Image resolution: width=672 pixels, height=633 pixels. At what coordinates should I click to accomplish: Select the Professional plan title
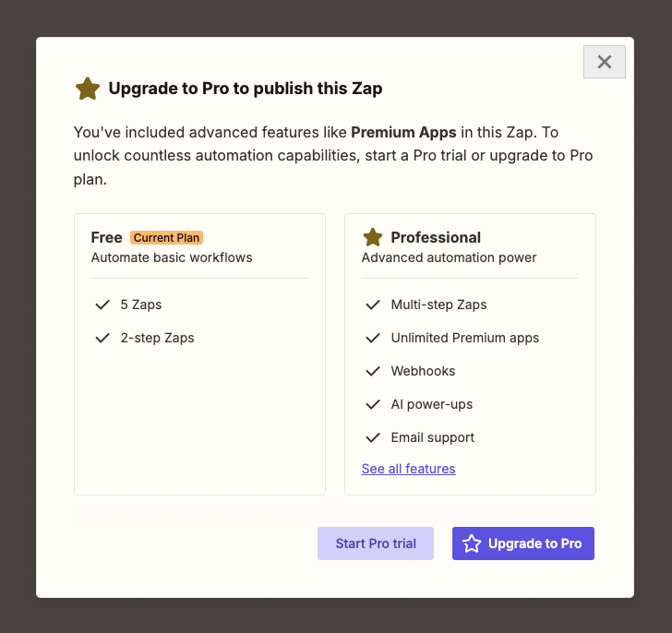[x=436, y=237]
